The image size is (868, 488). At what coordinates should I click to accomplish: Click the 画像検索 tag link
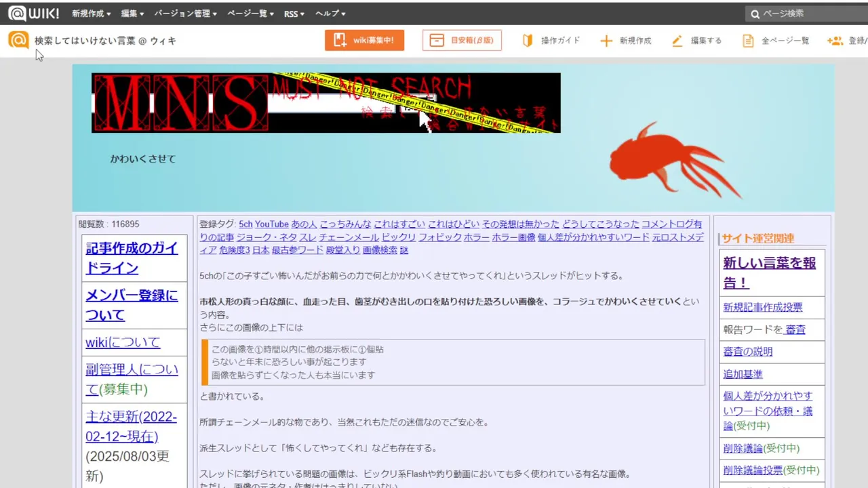click(x=380, y=250)
